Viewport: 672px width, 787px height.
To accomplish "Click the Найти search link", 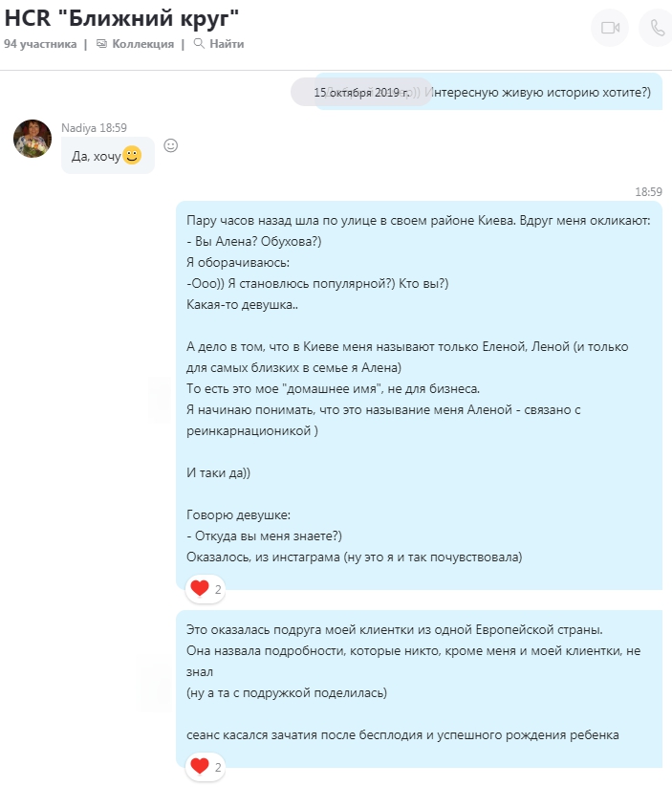I will tap(227, 44).
